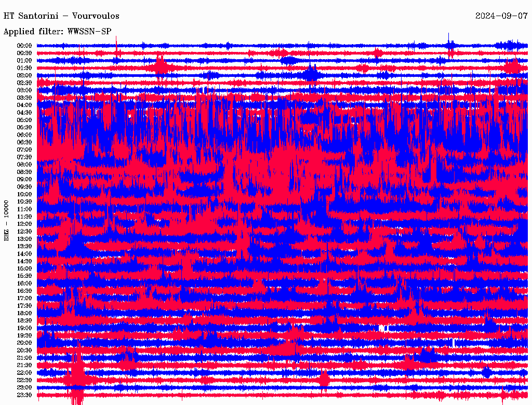Select the 17:30 time label
The width and height of the screenshot is (532, 405).
point(24,306)
